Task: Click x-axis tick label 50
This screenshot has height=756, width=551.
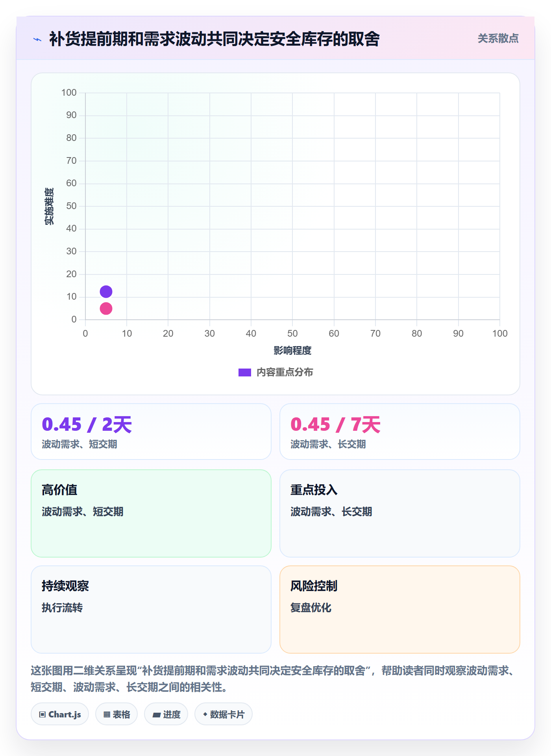Action: pyautogui.click(x=292, y=334)
